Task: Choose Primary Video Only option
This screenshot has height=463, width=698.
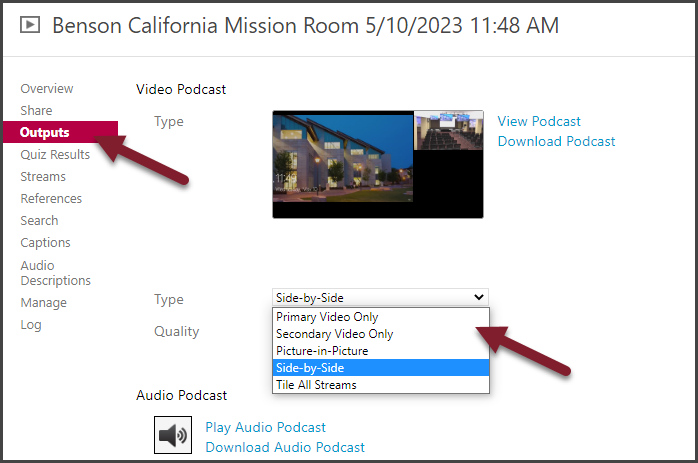Action: coord(327,317)
